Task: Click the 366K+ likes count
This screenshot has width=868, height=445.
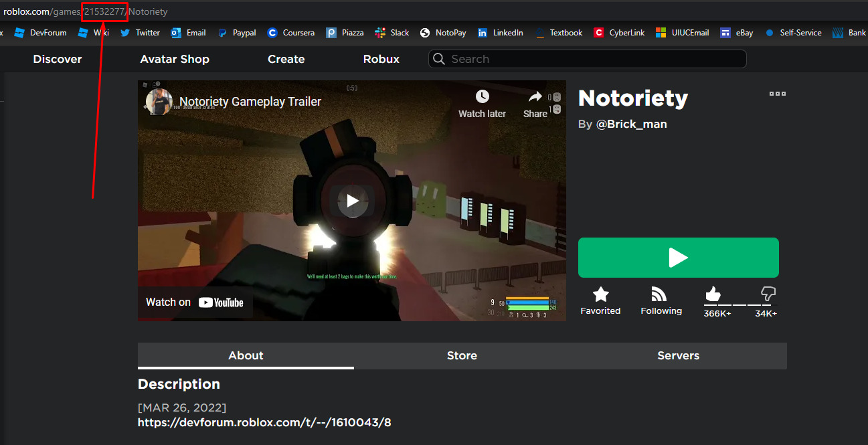Action: click(717, 313)
